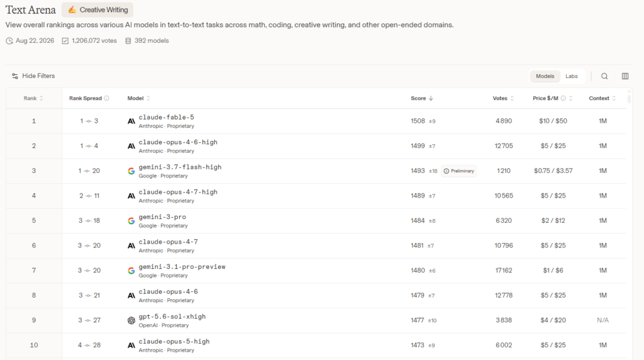The width and height of the screenshot is (644, 360).
Task: Click the 4890 votes cell
Action: pyautogui.click(x=504, y=121)
